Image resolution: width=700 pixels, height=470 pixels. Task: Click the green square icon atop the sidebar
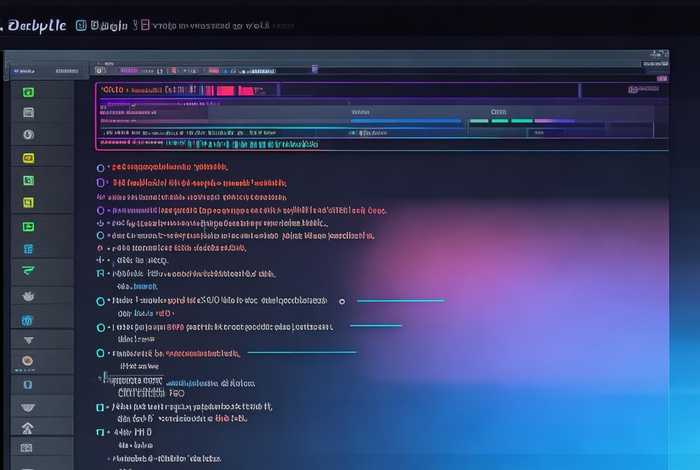click(x=28, y=91)
